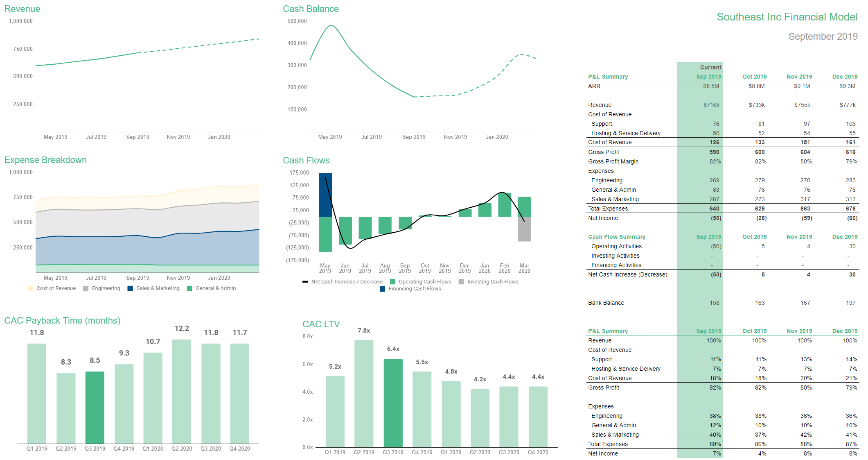Click the Investing Cash Flows legend marker
868x460 pixels.
click(461, 282)
